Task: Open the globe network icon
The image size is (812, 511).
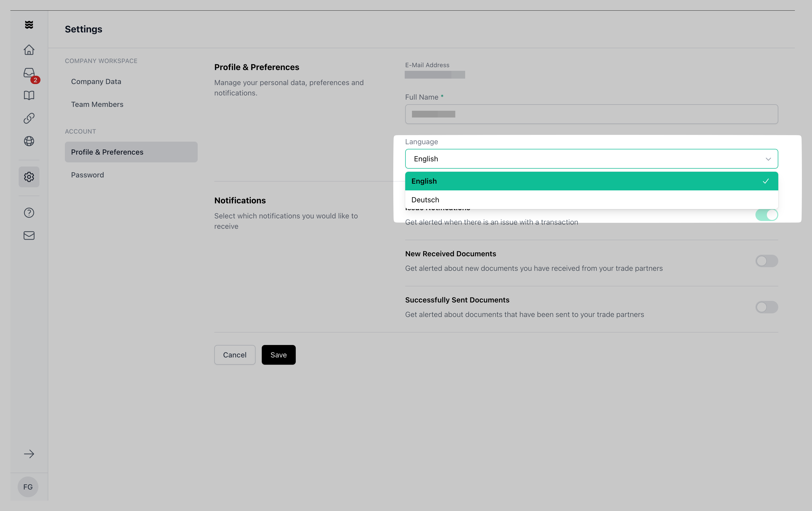Action: coord(29,141)
